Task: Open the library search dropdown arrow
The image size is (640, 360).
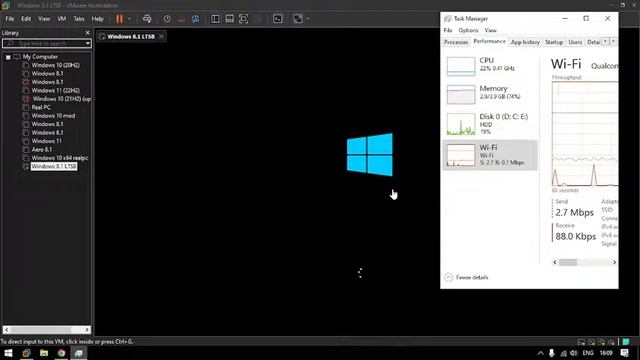Action: point(87,43)
